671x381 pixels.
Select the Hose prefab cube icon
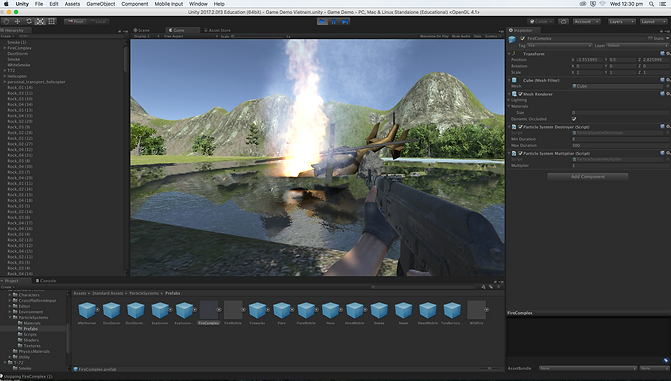[x=330, y=310]
